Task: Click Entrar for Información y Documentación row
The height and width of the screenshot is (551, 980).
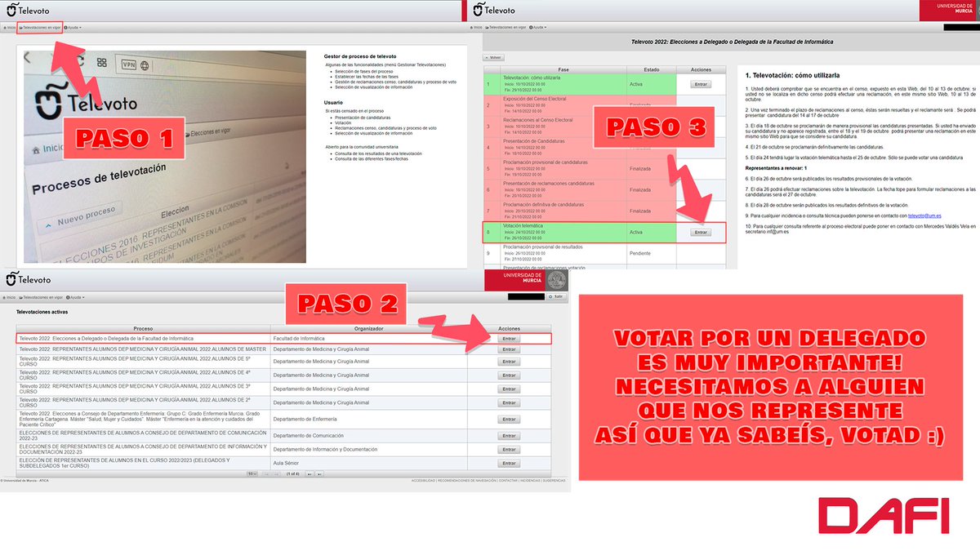Action: (x=509, y=449)
